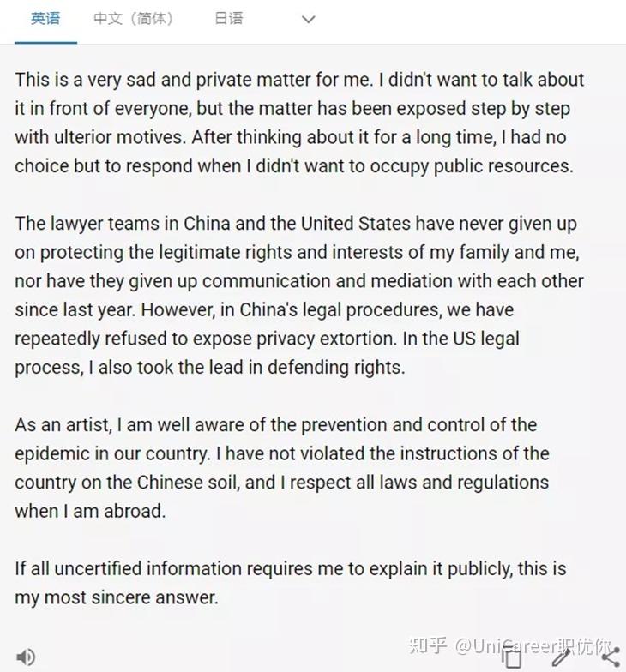Image resolution: width=626 pixels, height=672 pixels.
Task: Play the translation audio with the speaker icon
Action: [x=26, y=657]
